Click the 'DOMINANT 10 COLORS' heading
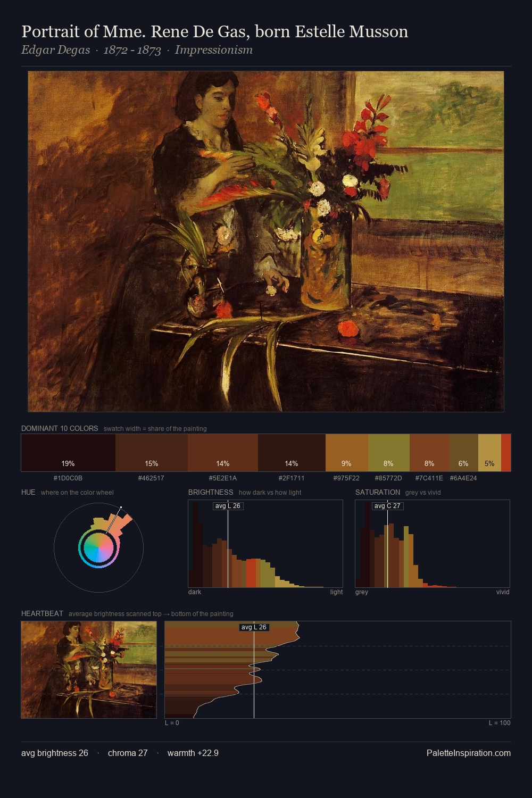This screenshot has height=798, width=532. click(x=60, y=428)
